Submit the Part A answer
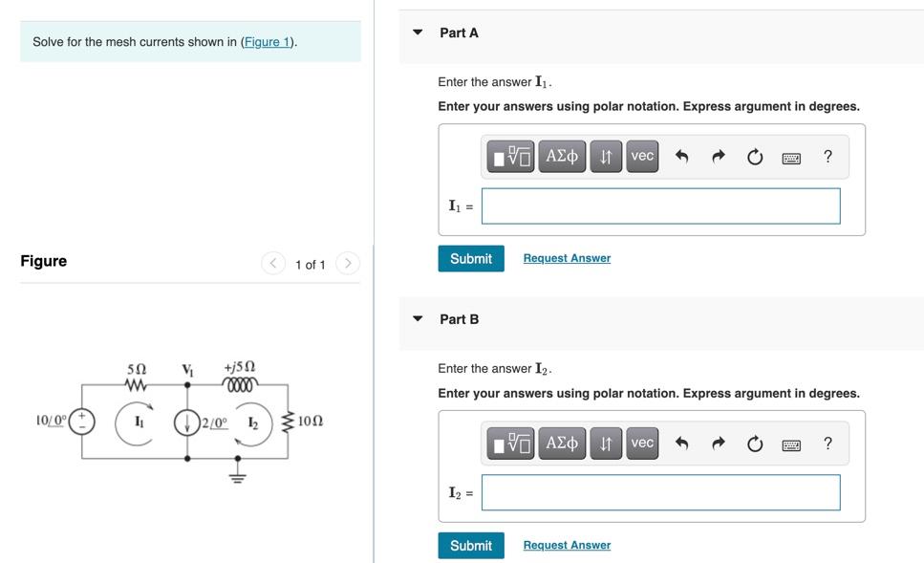 (470, 258)
